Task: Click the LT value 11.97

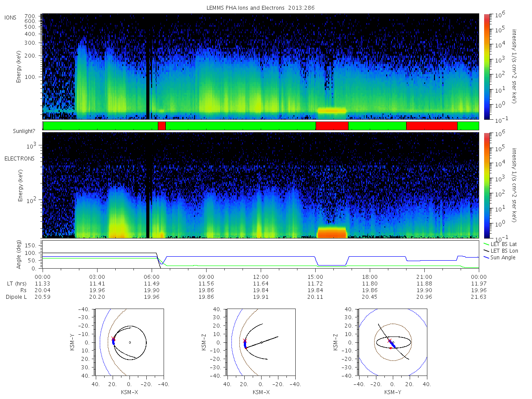Action: tap(479, 283)
